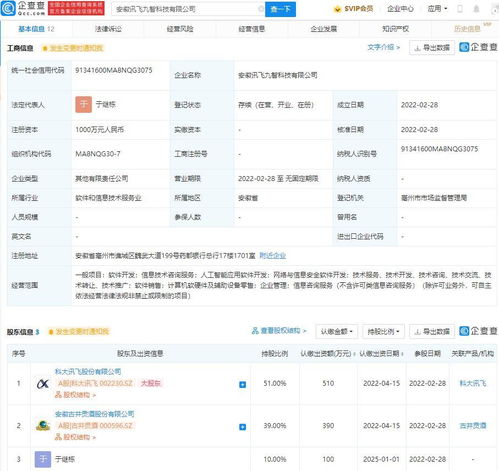
Task: Open the 应用 dropdown in header
Action: (x=438, y=9)
